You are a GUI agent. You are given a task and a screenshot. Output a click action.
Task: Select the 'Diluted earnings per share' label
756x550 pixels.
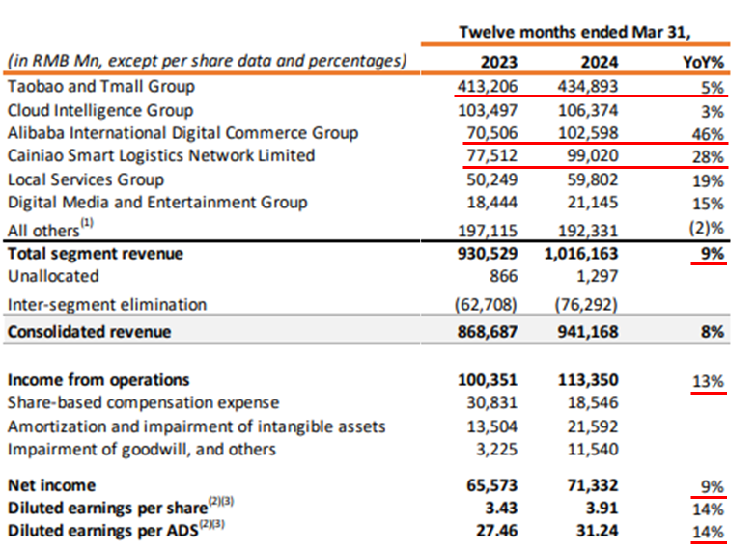pyautogui.click(x=121, y=507)
